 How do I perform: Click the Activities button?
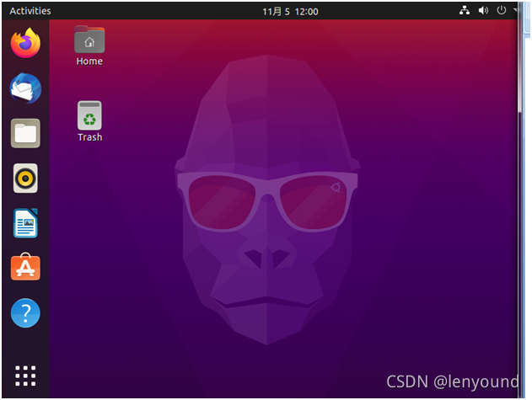coord(30,11)
